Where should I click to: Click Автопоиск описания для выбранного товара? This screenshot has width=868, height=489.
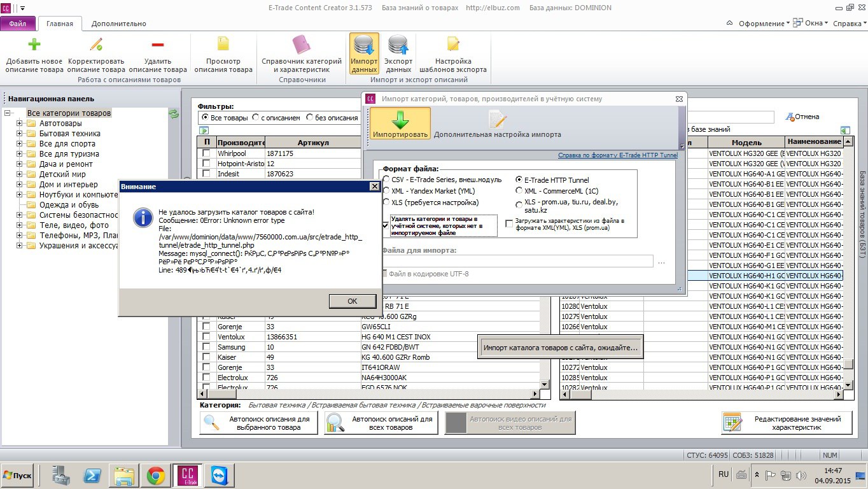[259, 423]
